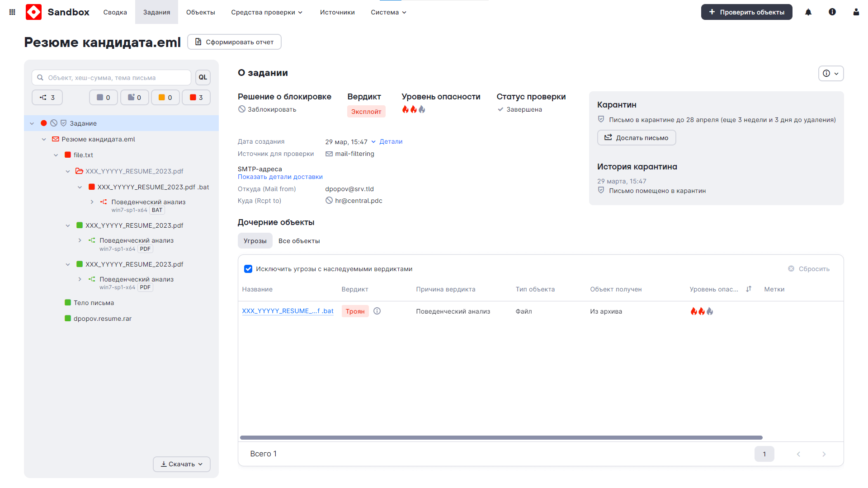Click the horizontal table scrollbar

(501, 437)
